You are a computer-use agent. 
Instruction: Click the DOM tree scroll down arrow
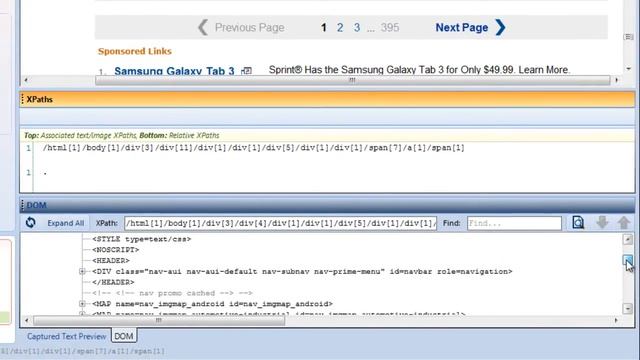coord(628,308)
